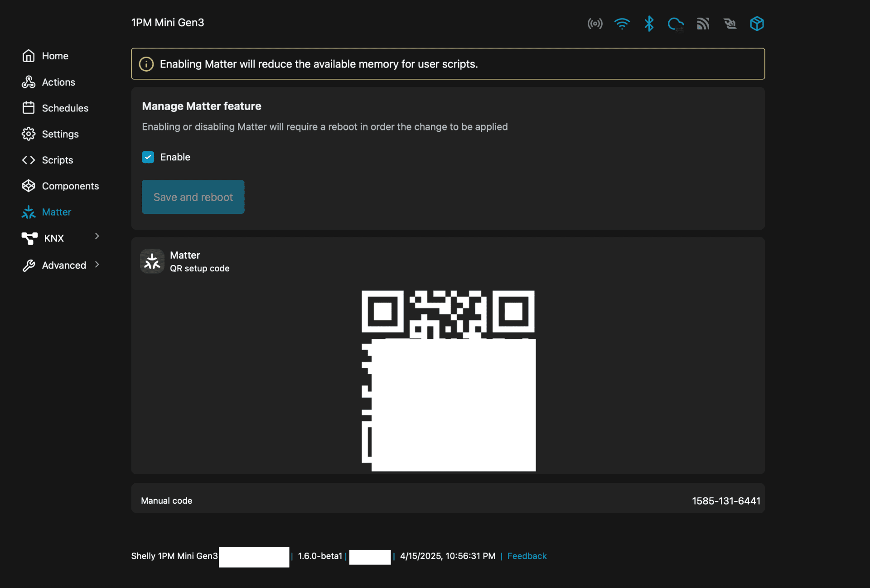Toggle the Enable Matter checkbox
The width and height of the screenshot is (870, 588).
(148, 157)
